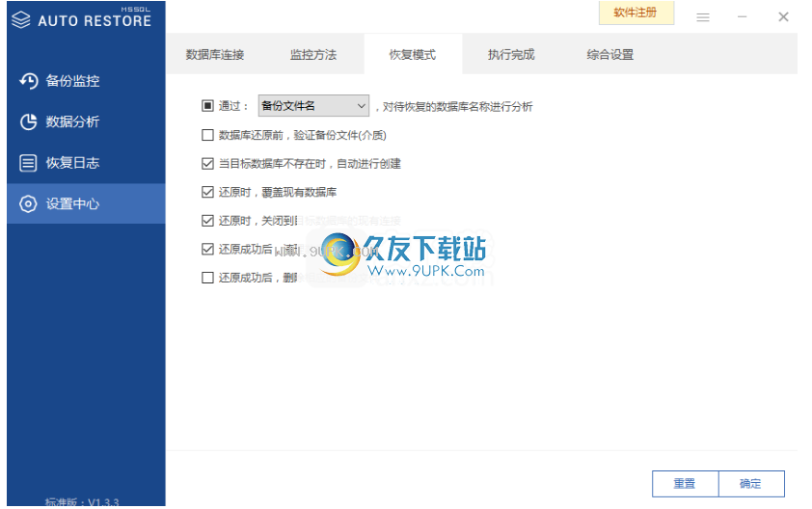
Task: Click the text 对待恢复的数据库名称进行分析
Action: (458, 107)
